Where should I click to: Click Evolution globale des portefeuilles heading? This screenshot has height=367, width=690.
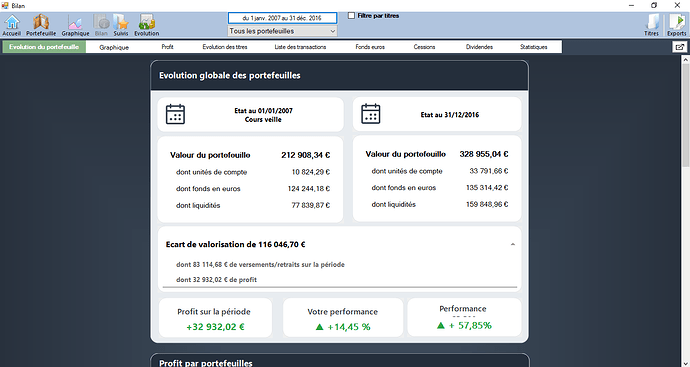[x=230, y=76]
